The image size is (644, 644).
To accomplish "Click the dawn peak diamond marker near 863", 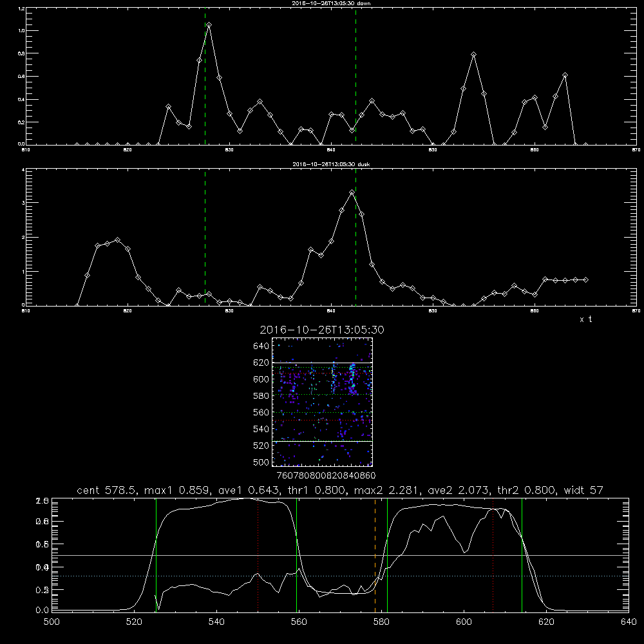I will [x=565, y=75].
